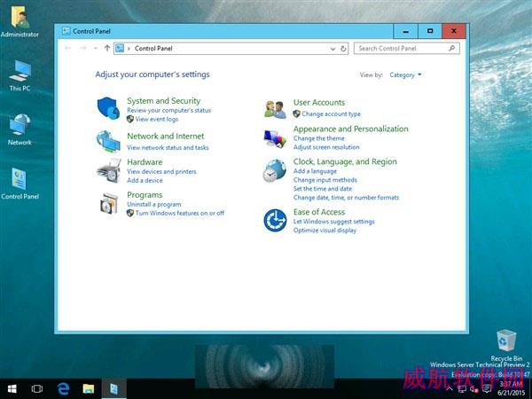Open Task View from the taskbar

(x=37, y=389)
